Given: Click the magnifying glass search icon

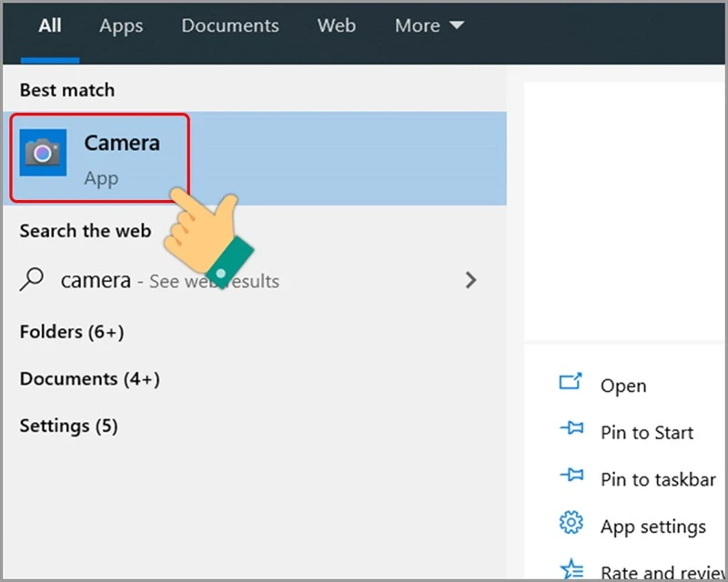Looking at the screenshot, I should [x=31, y=280].
